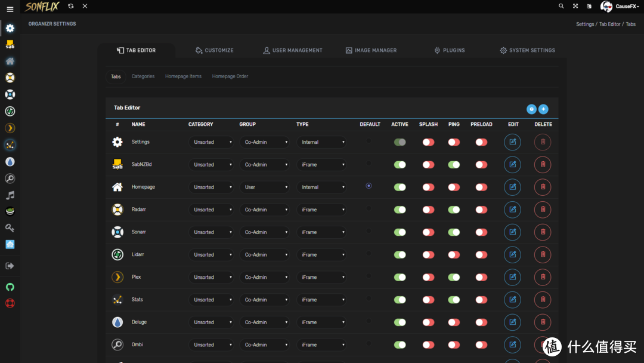
Task: Click the delete trash icon for Sonarr
Action: [x=543, y=232]
